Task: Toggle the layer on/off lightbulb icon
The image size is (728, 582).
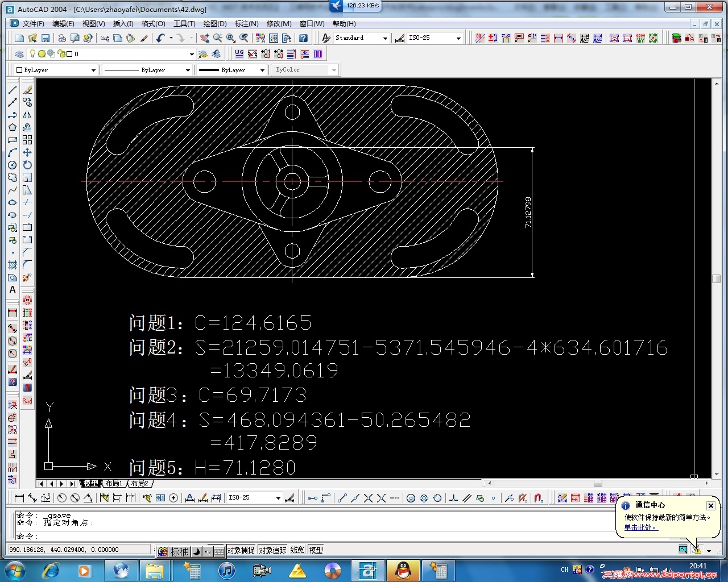Action: (x=32, y=54)
